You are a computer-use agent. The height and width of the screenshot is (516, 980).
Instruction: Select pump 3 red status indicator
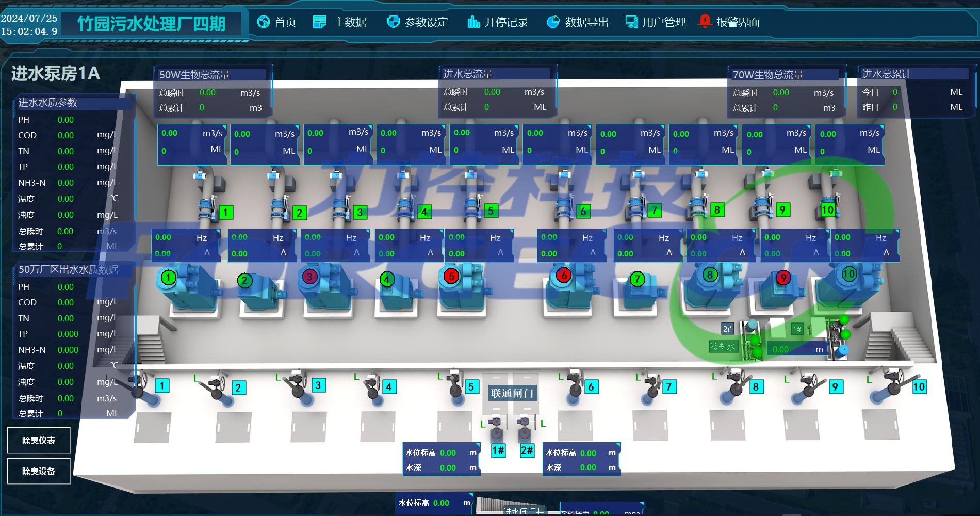point(309,277)
